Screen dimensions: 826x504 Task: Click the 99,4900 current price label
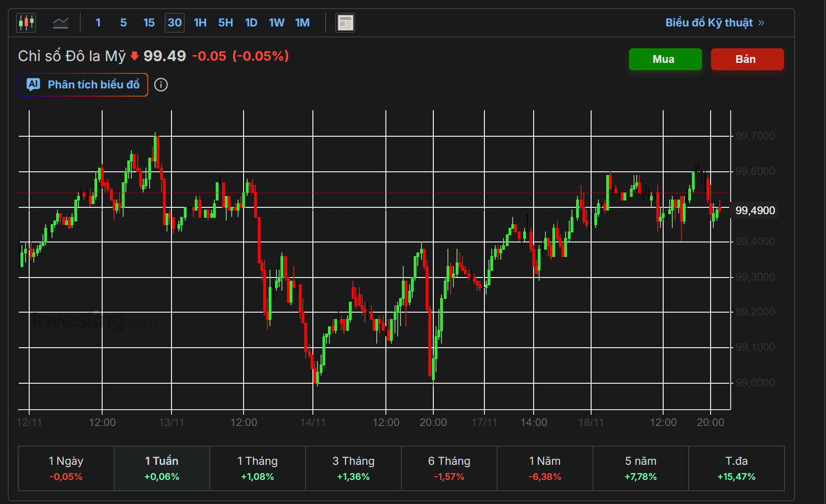click(755, 211)
